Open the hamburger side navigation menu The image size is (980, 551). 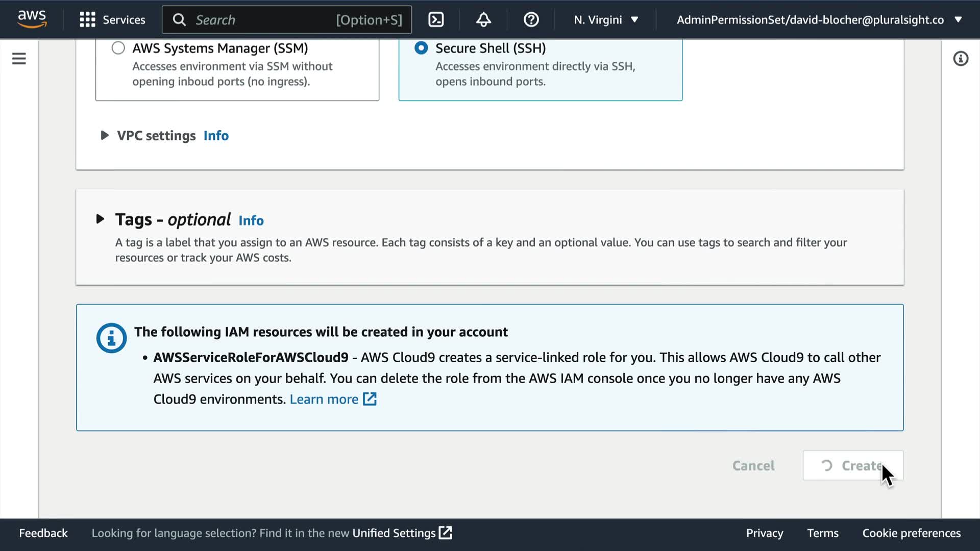(x=19, y=59)
